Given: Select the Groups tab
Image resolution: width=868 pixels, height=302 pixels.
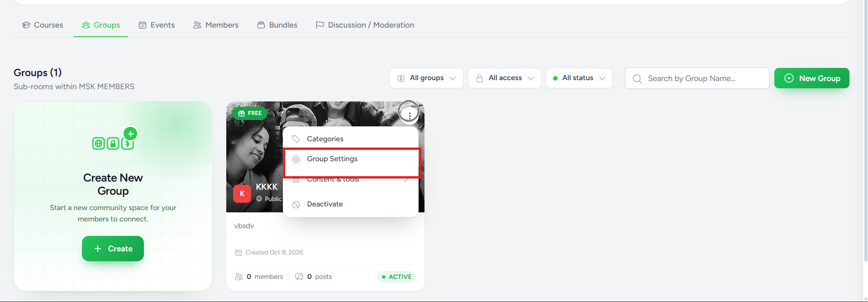Looking at the screenshot, I should point(100,25).
